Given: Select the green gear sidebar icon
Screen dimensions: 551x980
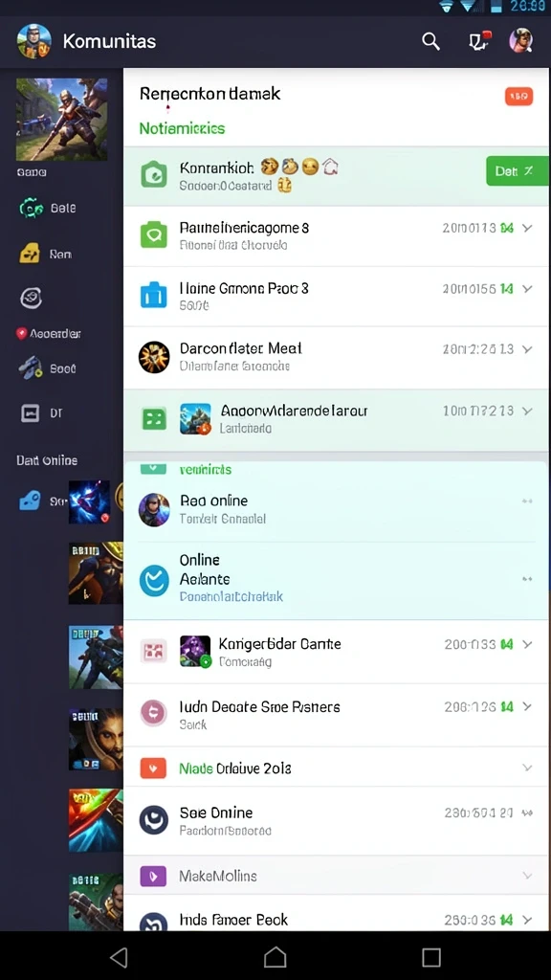Looking at the screenshot, I should point(31,208).
